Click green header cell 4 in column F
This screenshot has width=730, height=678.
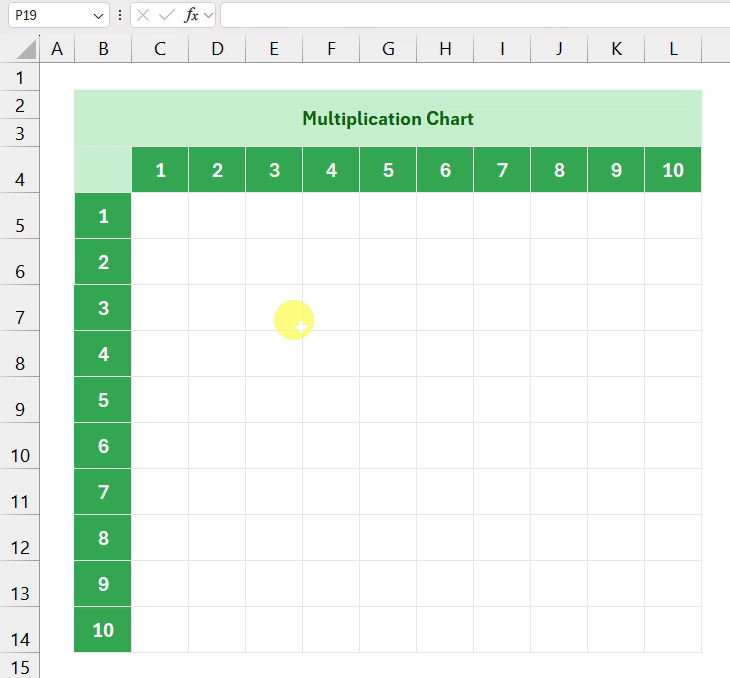click(331, 170)
